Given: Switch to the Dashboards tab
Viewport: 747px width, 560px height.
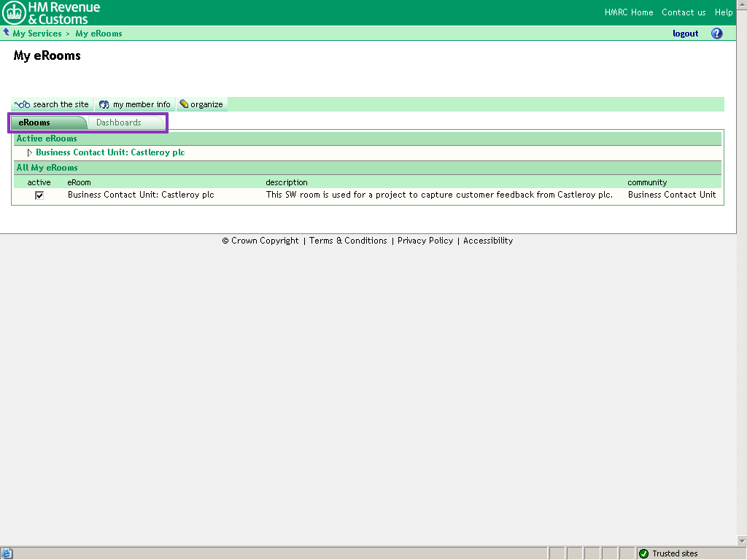Looking at the screenshot, I should [119, 122].
